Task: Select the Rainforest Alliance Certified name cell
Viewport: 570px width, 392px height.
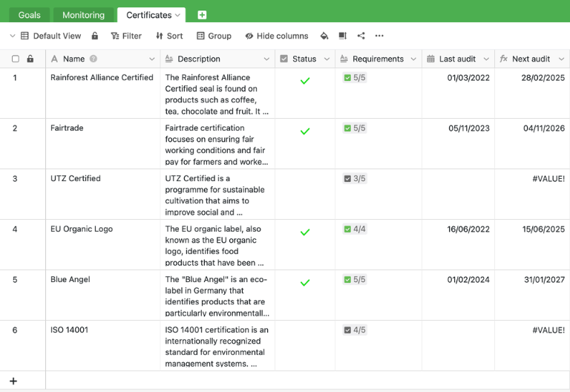Action: click(x=103, y=93)
